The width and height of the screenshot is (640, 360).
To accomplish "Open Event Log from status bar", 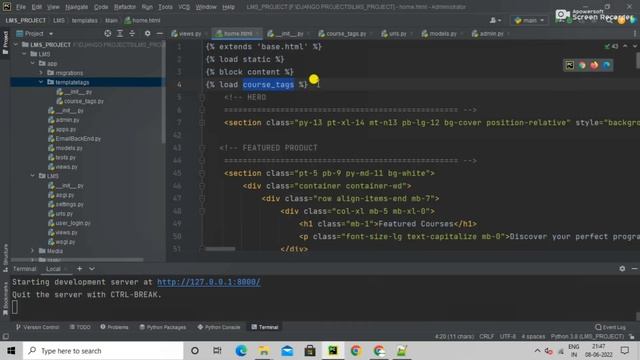I will pyautogui.click(x=610, y=327).
